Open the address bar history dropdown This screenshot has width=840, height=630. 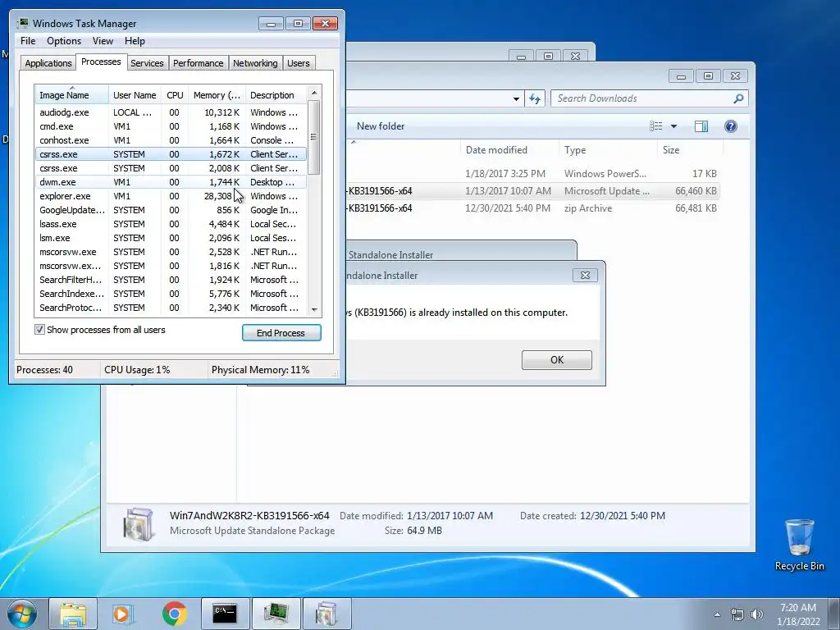pyautogui.click(x=516, y=98)
